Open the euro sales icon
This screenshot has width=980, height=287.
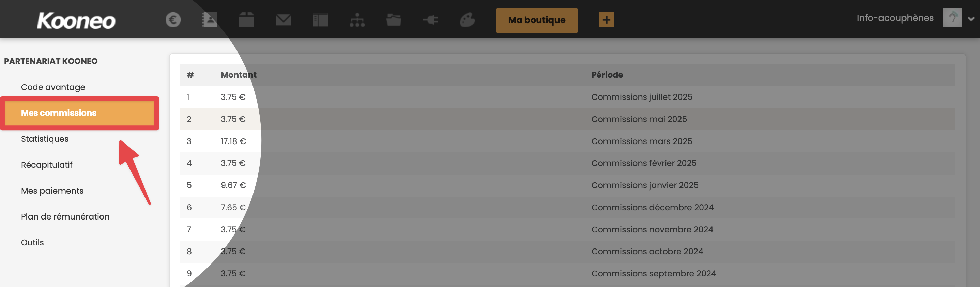coord(173,20)
